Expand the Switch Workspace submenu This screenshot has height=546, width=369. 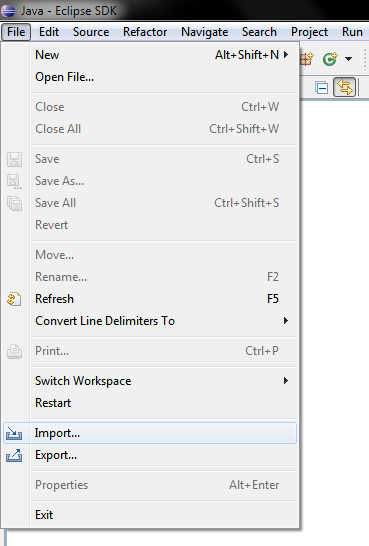[286, 381]
